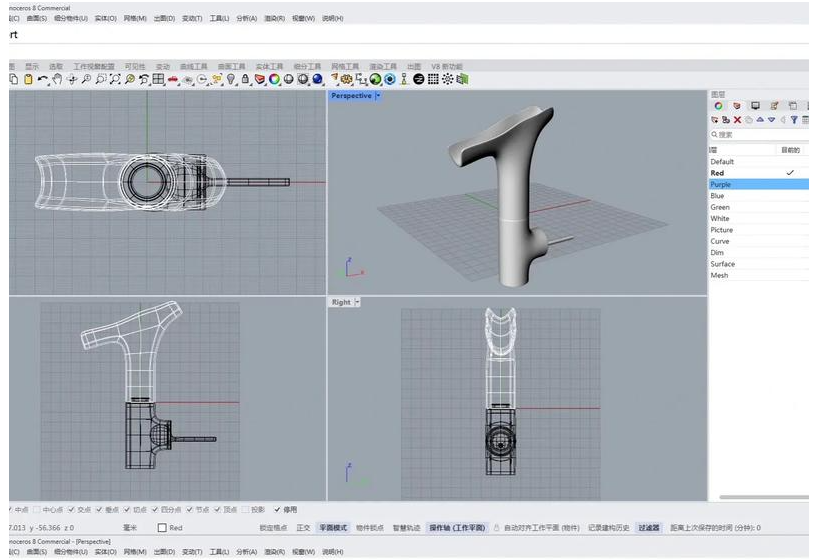Image resolution: width=817 pixels, height=560 pixels.
Task: Select the Mesh layer row
Action: pyautogui.click(x=759, y=276)
